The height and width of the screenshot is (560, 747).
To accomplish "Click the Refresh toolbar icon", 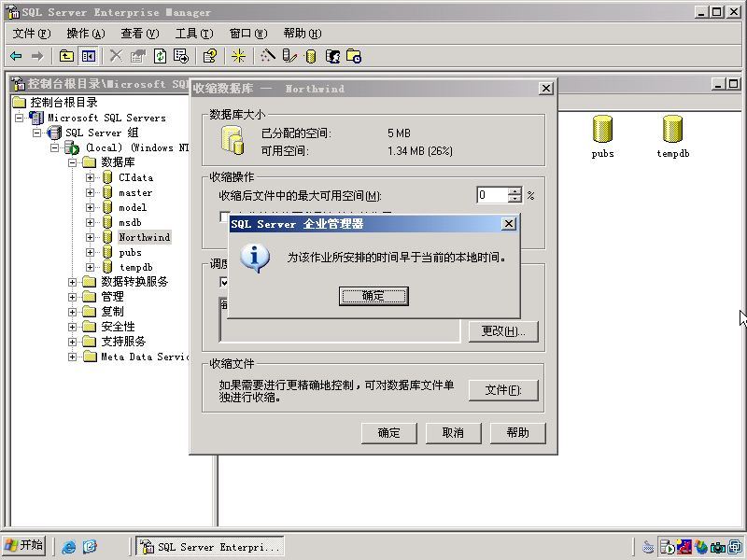I will 160,56.
